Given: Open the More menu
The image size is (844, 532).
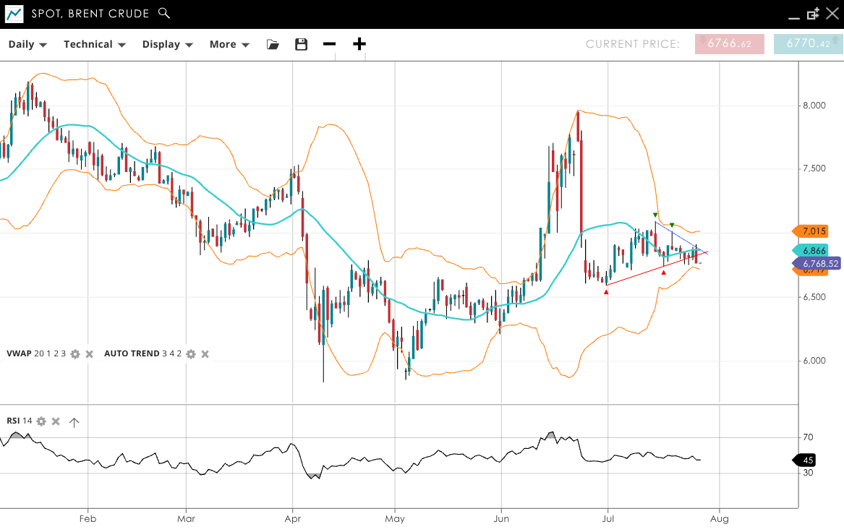Looking at the screenshot, I should click(229, 44).
